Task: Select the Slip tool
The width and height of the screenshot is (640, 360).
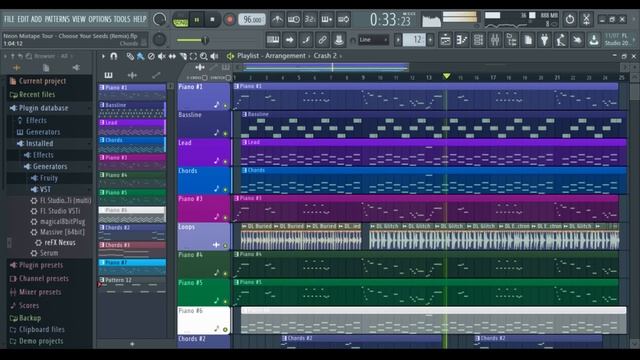Action: (172, 56)
